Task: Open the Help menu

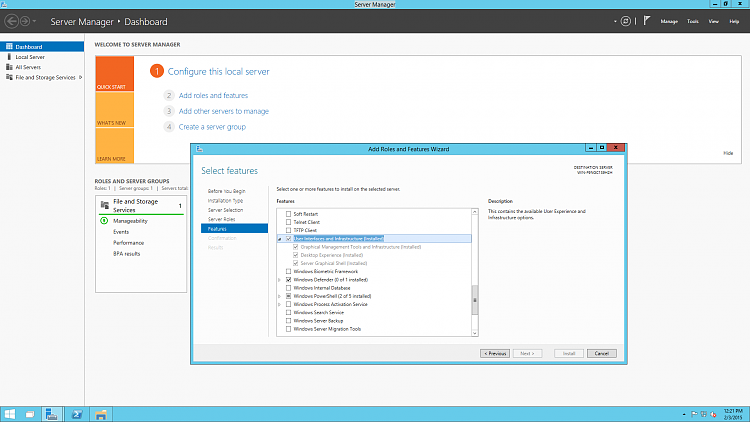Action: (734, 21)
